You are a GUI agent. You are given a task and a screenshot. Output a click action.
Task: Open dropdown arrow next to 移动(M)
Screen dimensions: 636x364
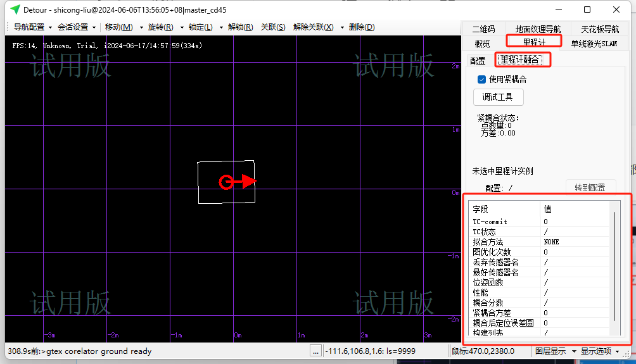tap(141, 27)
